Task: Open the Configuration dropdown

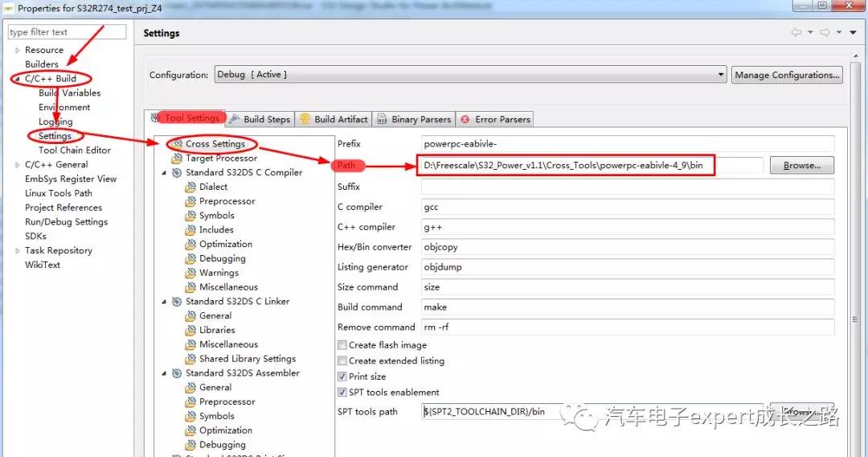Action: tap(721, 75)
